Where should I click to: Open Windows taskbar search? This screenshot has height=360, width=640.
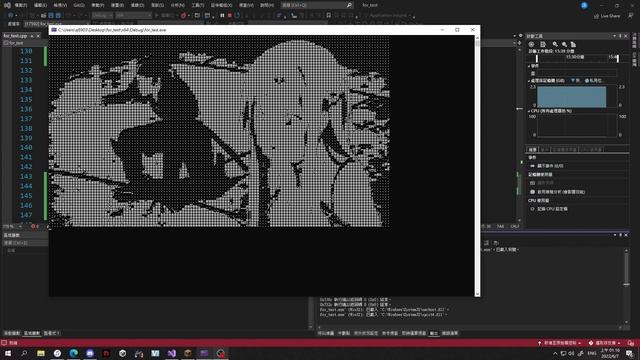(x=24, y=353)
